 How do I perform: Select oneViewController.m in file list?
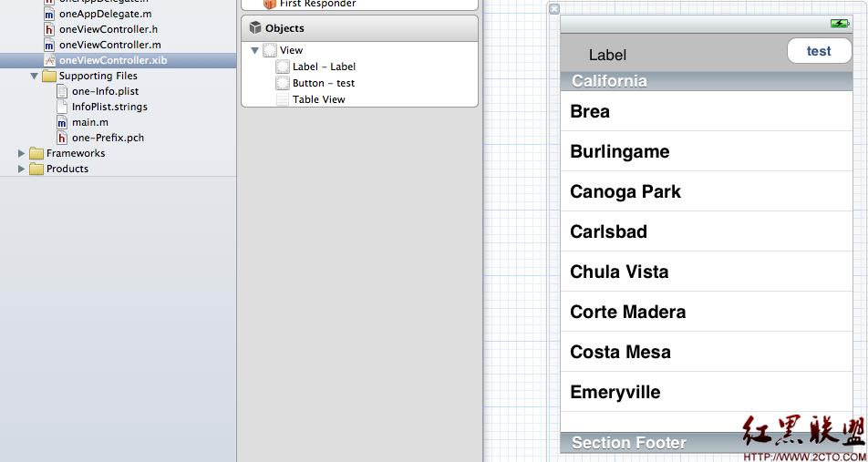pyautogui.click(x=109, y=45)
